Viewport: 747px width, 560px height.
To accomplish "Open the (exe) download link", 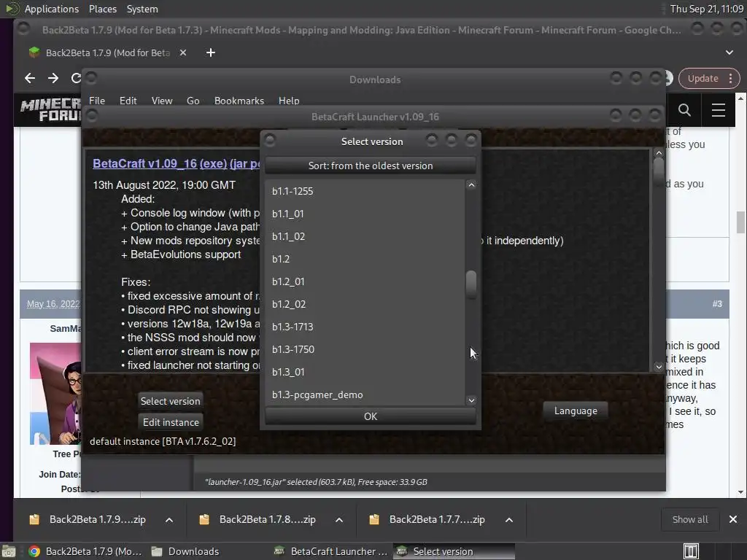I will pos(213,163).
